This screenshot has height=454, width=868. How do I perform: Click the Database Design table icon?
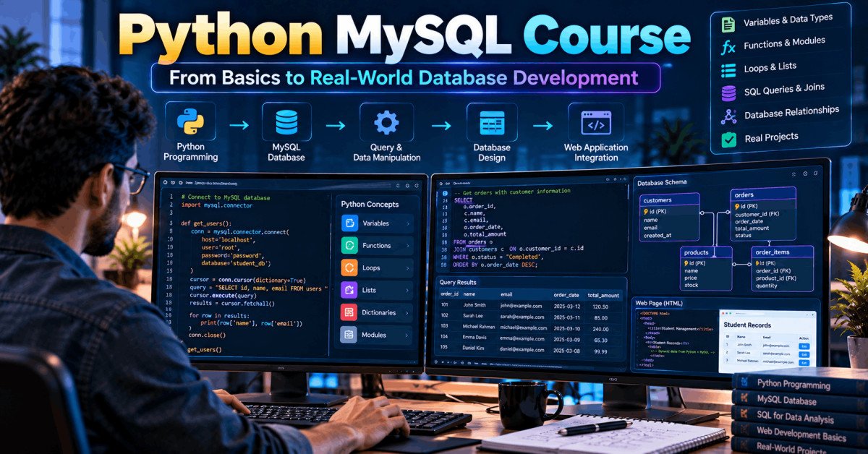[x=492, y=122]
